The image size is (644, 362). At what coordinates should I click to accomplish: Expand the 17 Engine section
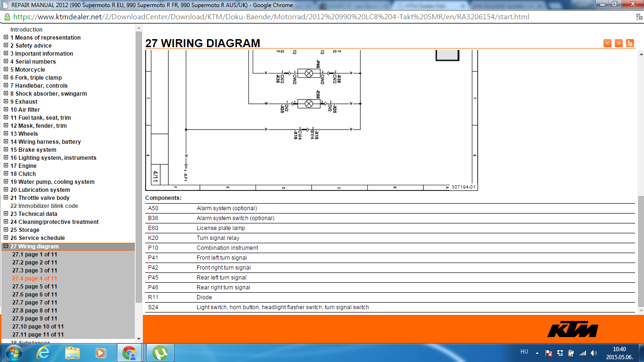pos(6,166)
